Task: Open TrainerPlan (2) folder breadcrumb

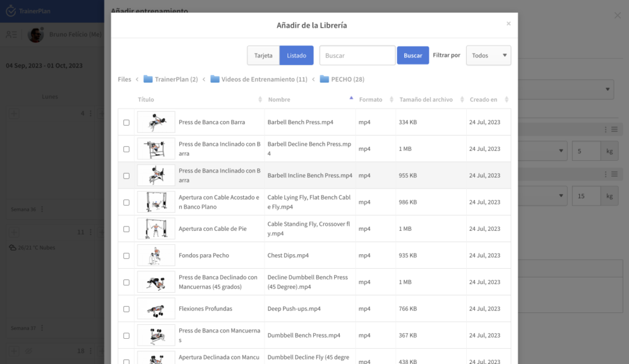Action: (x=176, y=79)
